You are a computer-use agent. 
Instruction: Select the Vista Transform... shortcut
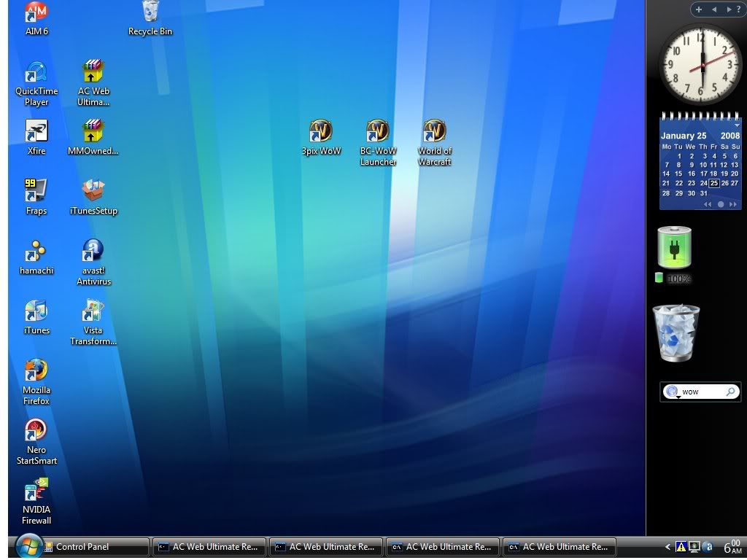click(x=93, y=323)
